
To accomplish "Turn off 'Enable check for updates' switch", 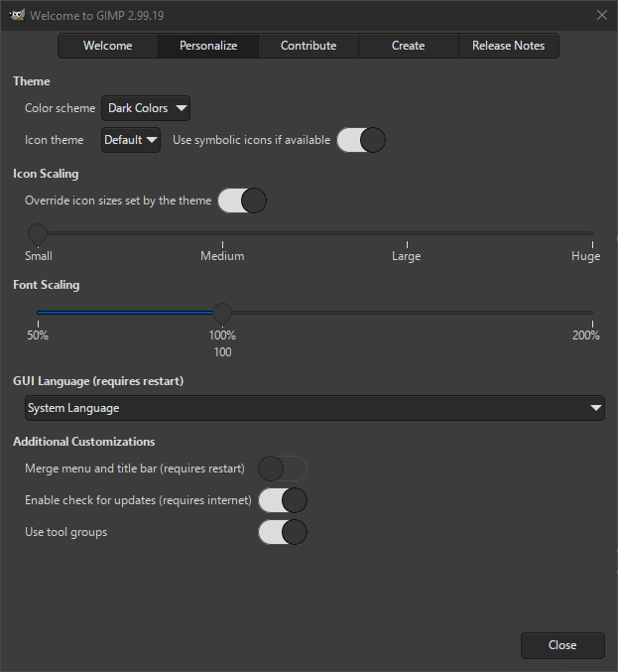I will pos(282,500).
